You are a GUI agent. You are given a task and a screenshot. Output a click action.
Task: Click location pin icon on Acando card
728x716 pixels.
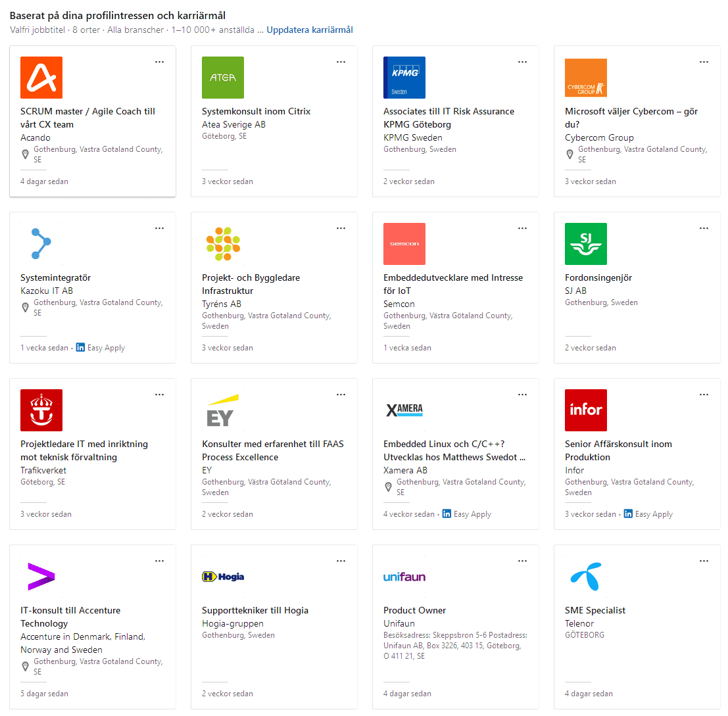tap(26, 155)
